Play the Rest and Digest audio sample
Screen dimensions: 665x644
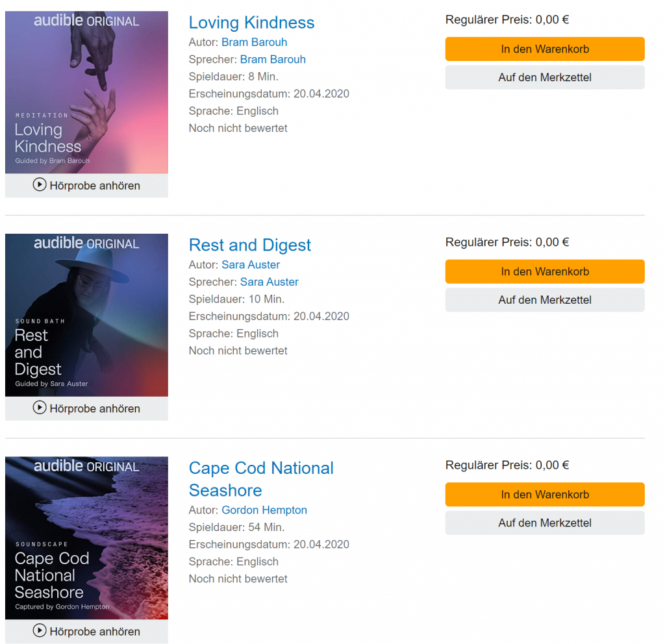click(86, 408)
